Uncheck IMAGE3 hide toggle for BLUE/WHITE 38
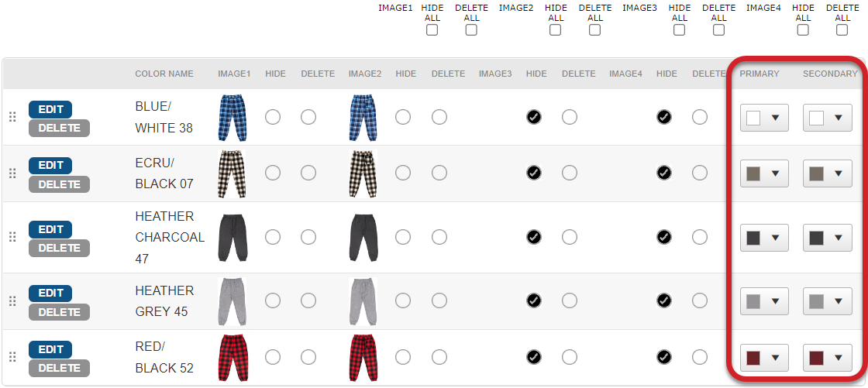The image size is (868, 388). (534, 118)
